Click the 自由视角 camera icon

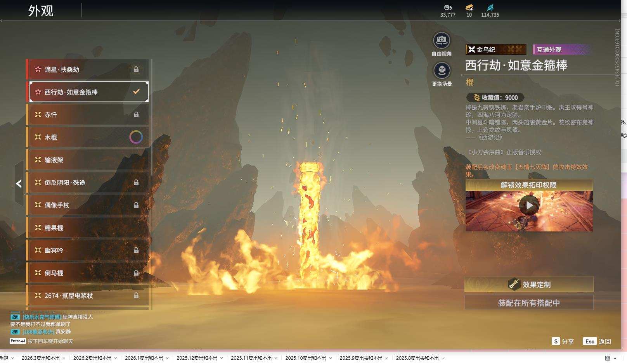pos(441,41)
